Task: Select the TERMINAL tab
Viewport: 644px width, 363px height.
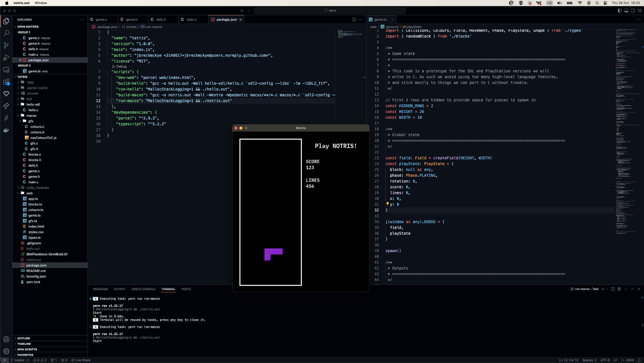Action: [168, 289]
